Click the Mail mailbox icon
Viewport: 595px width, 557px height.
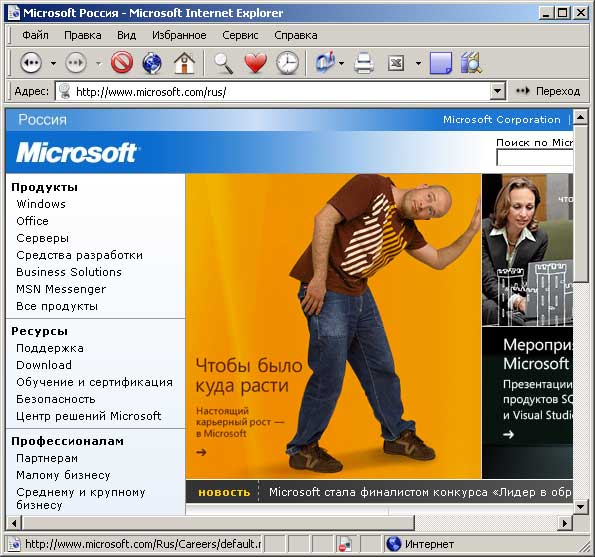point(326,63)
